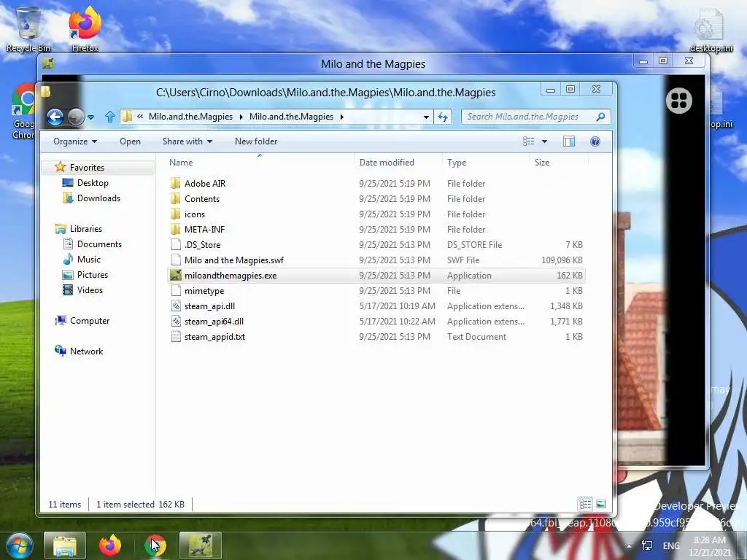Open the recent locations dropdown arrow

pos(90,117)
